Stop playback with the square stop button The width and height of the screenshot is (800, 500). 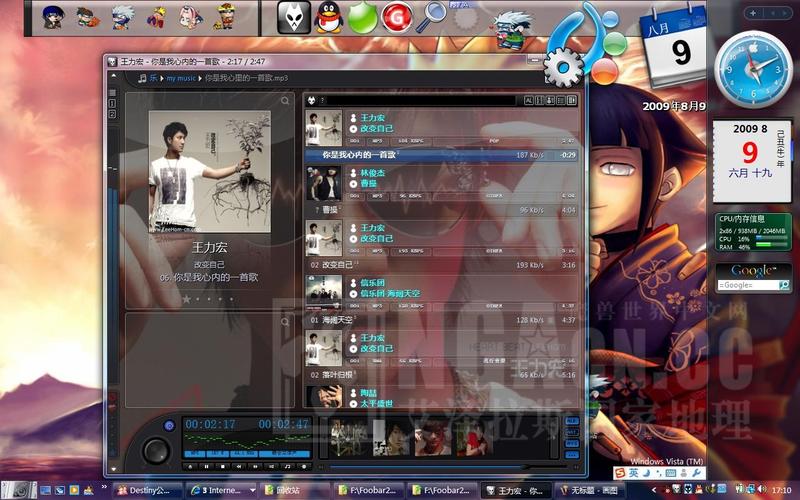coord(222,466)
